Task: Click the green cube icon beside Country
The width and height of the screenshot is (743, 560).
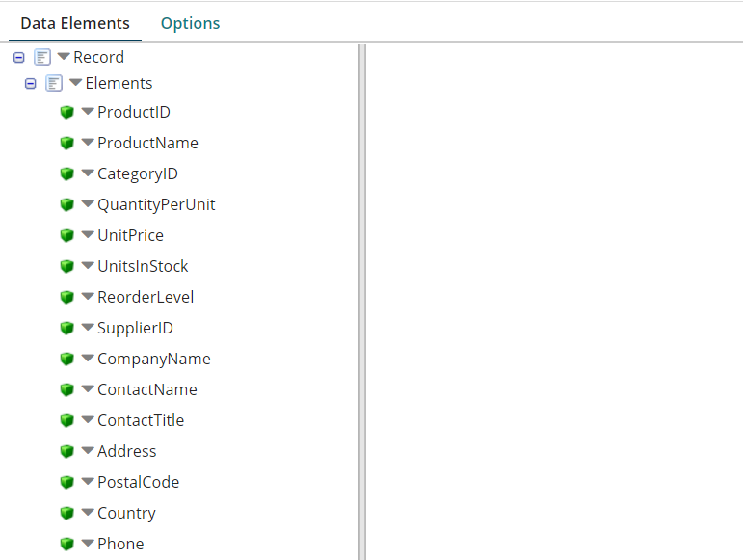Action: [67, 514]
